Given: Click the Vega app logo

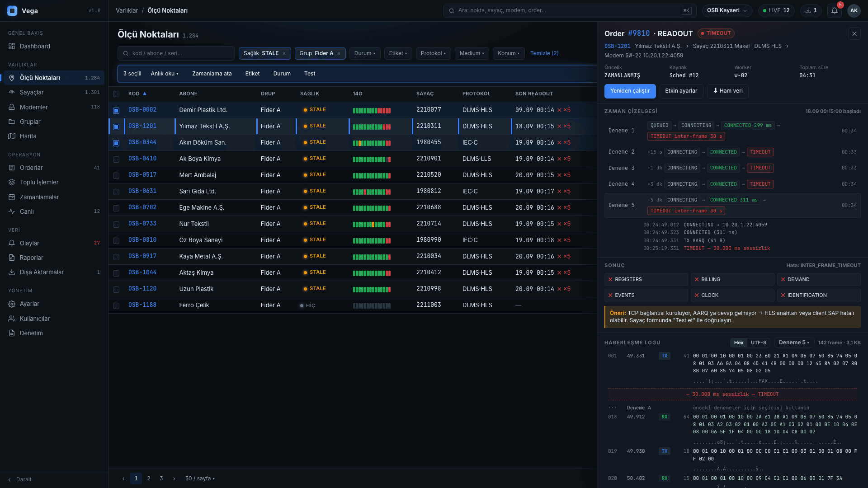Looking at the screenshot, I should click(x=12, y=11).
